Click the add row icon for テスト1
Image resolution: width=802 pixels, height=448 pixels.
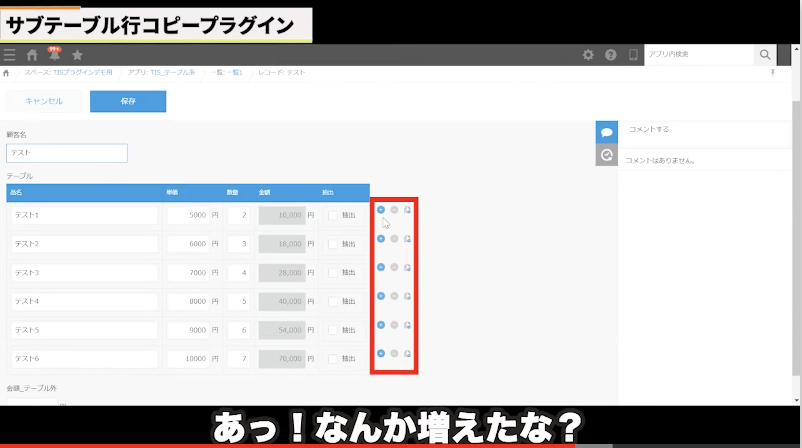381,210
